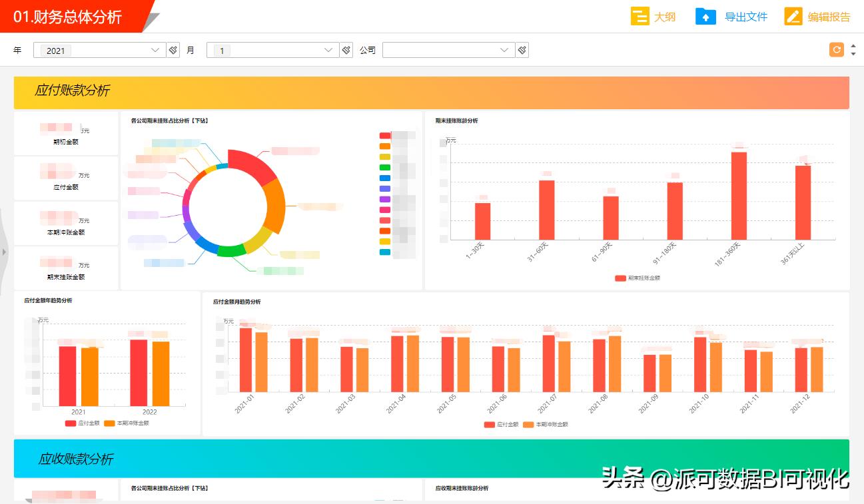Open the 月 month dropdown

[x=327, y=49]
